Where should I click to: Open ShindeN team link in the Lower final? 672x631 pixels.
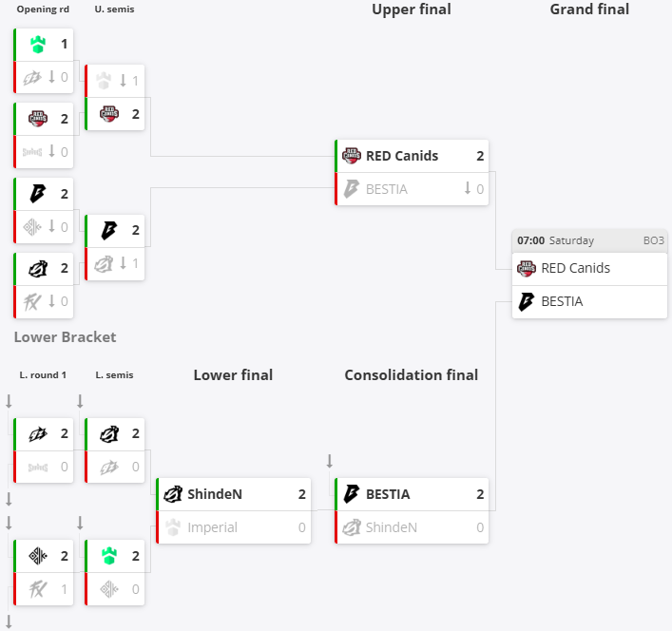coord(215,494)
